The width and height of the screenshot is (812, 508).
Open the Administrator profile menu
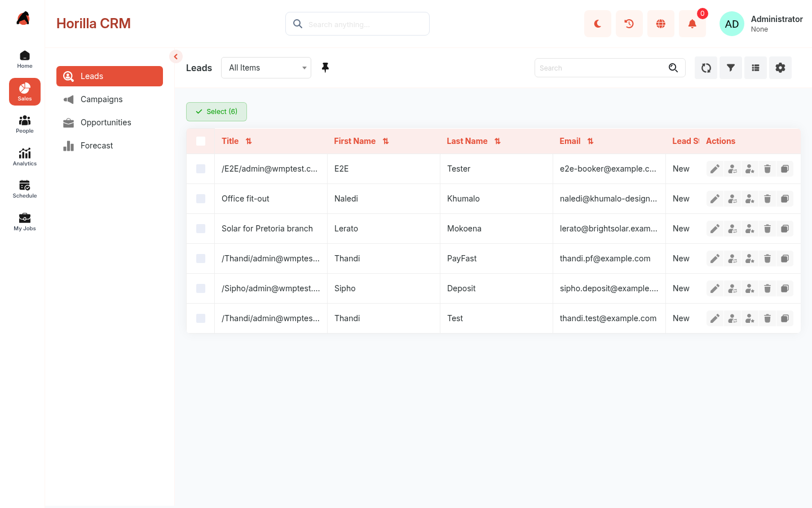click(x=761, y=24)
